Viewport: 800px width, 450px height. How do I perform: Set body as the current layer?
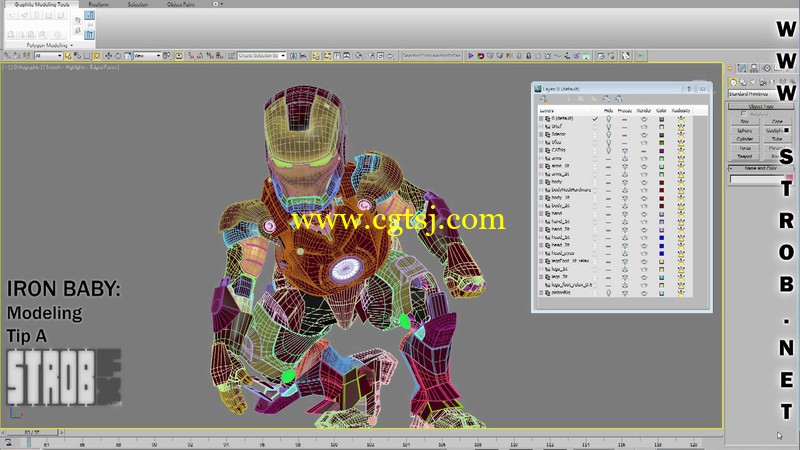pyautogui.click(x=595, y=182)
